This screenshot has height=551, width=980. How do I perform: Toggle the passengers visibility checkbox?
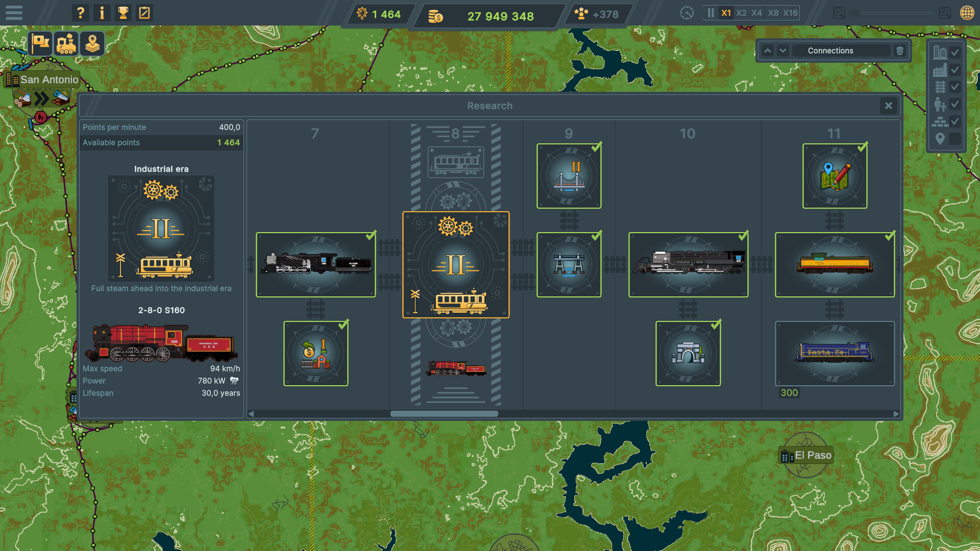955,104
